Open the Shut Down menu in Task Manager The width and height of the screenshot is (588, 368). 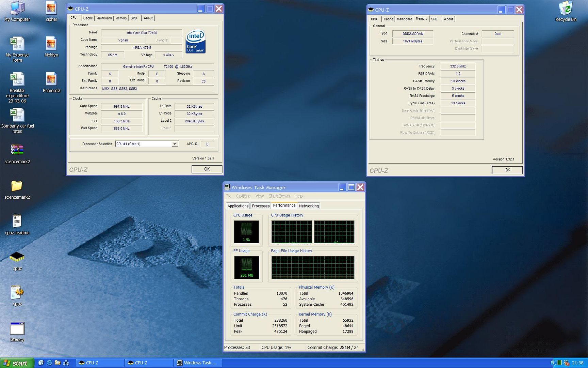(279, 196)
